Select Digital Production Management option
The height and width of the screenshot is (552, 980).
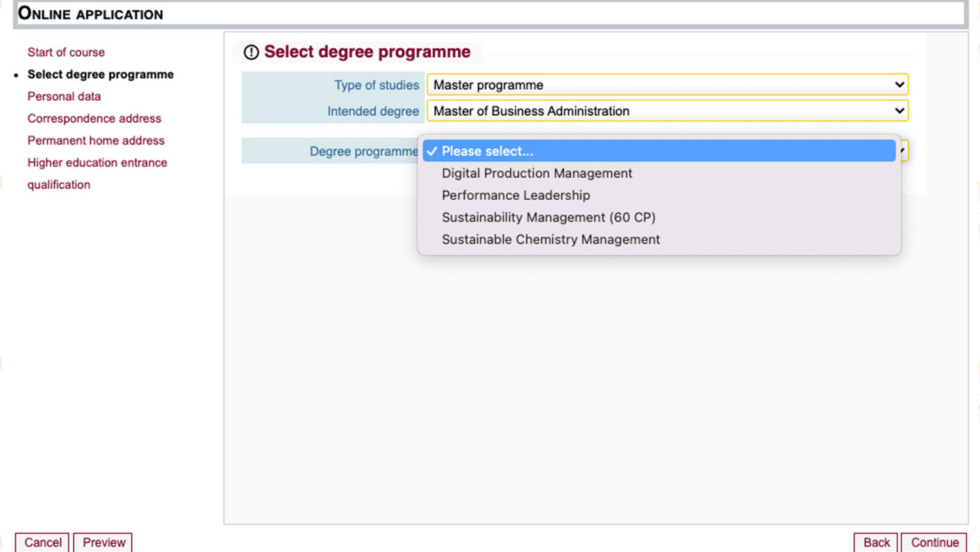(x=537, y=173)
